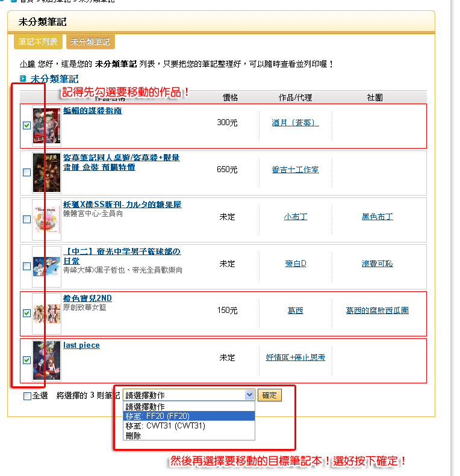Viewport: 460px width, 476px height.
Task: Tick the 全選 select-all checkbox
Action: click(x=27, y=396)
